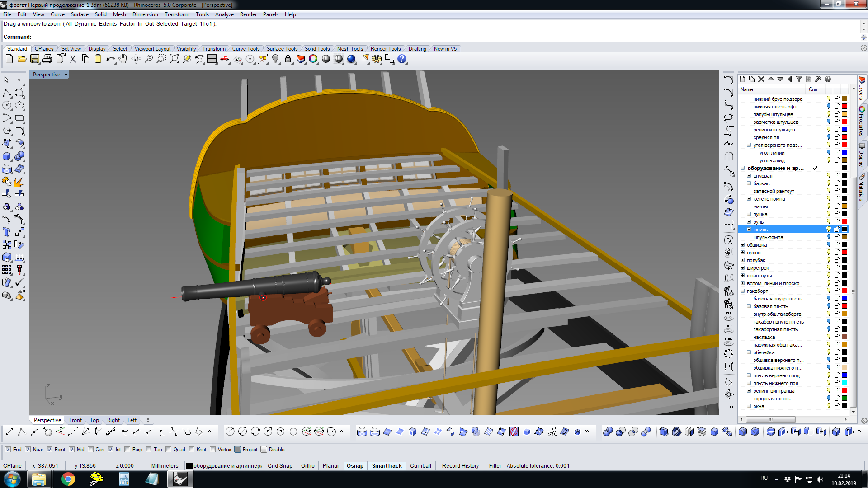868x488 pixels.
Task: Expand the руль layer
Action: point(749,222)
